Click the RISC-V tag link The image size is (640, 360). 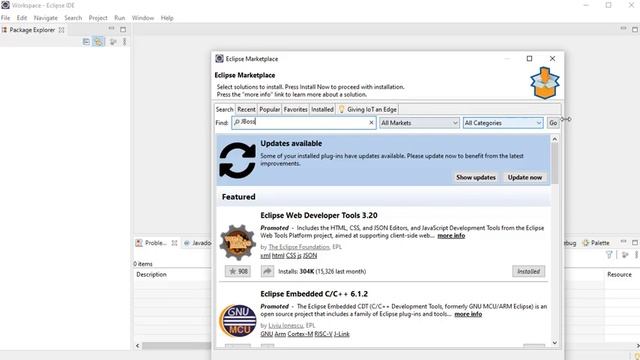(323, 334)
